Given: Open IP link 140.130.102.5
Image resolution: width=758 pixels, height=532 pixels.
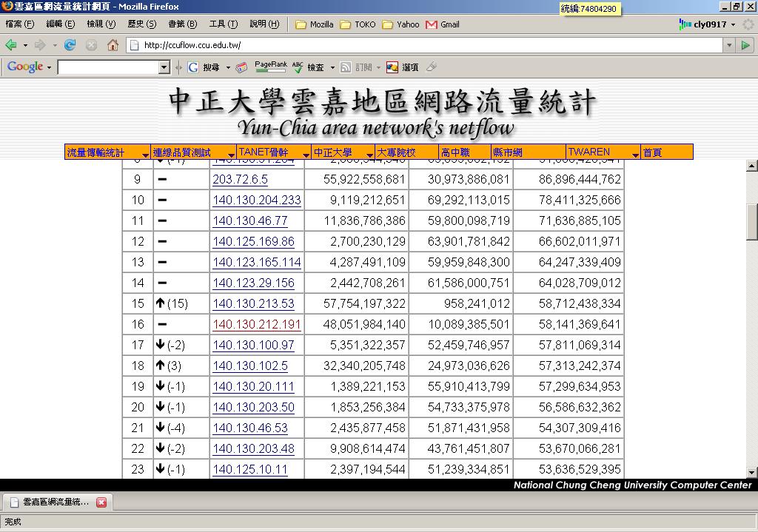Looking at the screenshot, I should pyautogui.click(x=250, y=366).
